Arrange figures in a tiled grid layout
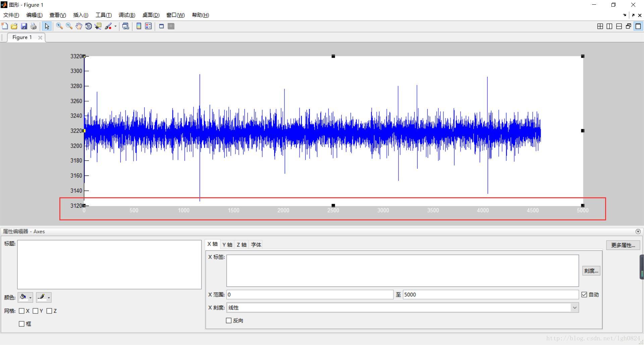The image size is (644, 345). 600,26
